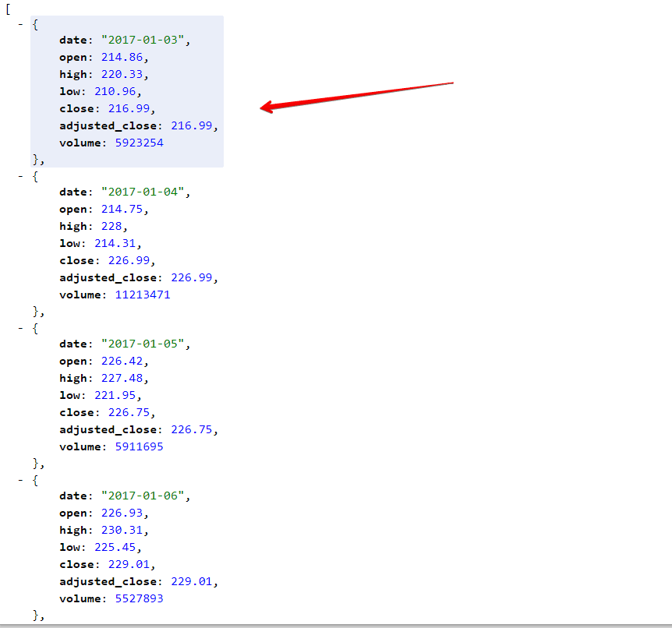The width and height of the screenshot is (672, 628).
Task: Collapse the 2017-01-05 JSON object
Action: point(20,329)
